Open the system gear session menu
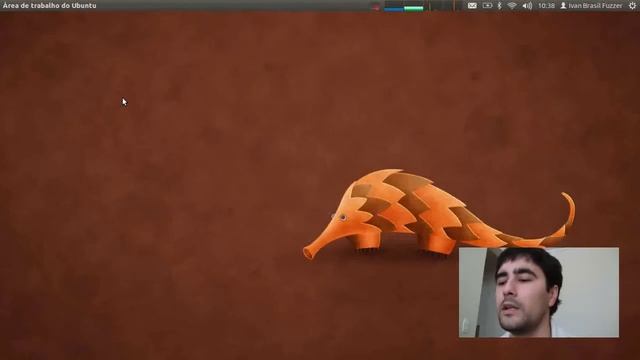Viewport: 640px width, 360px height. point(632,6)
